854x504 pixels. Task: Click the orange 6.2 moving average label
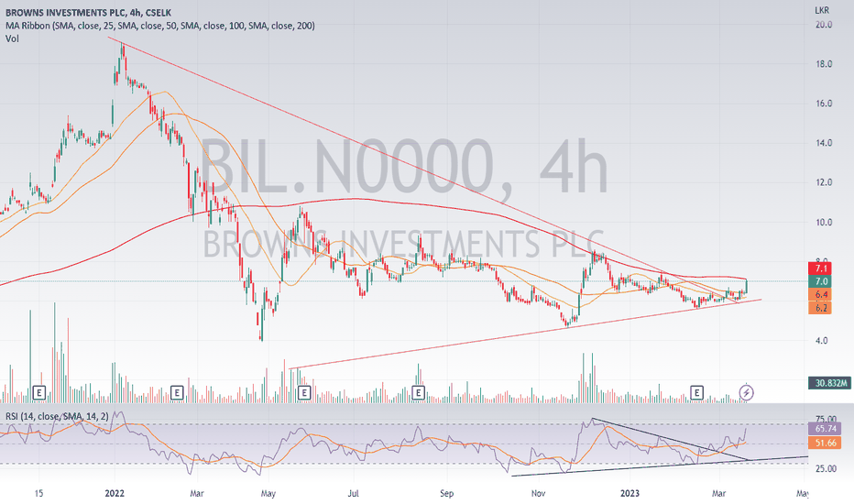pos(821,308)
